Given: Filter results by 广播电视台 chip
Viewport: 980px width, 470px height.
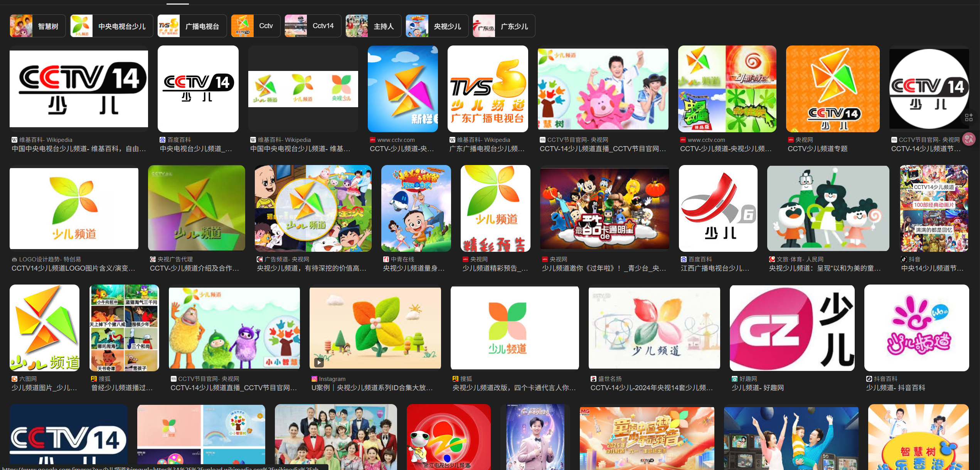Looking at the screenshot, I should [x=192, y=26].
